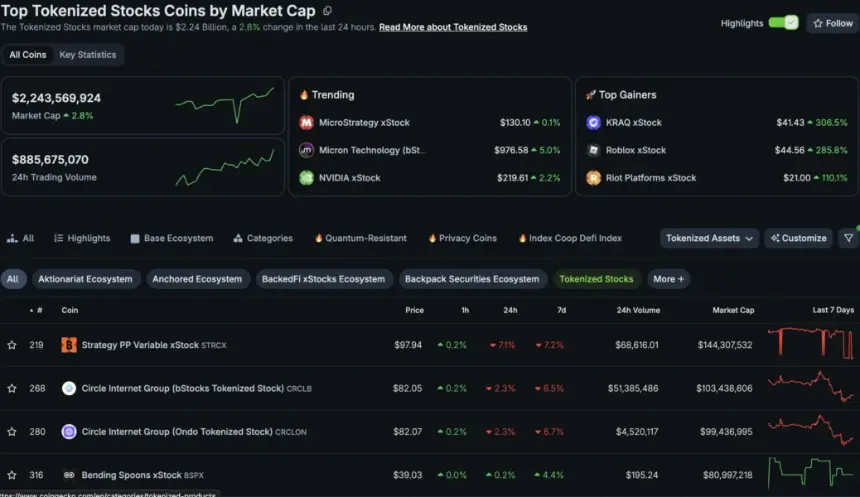Open the Index Coop Defi Index category

point(570,238)
